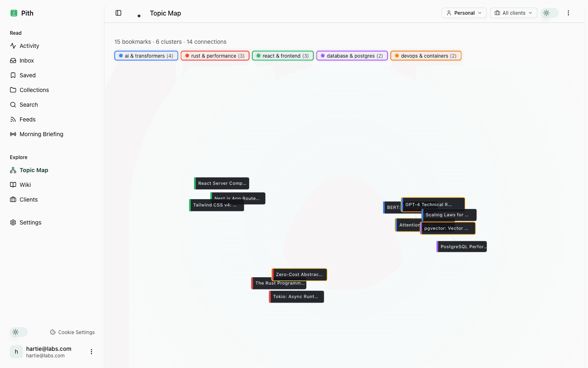
Task: Click the bookmarks and clusters summary text
Action: (x=170, y=42)
